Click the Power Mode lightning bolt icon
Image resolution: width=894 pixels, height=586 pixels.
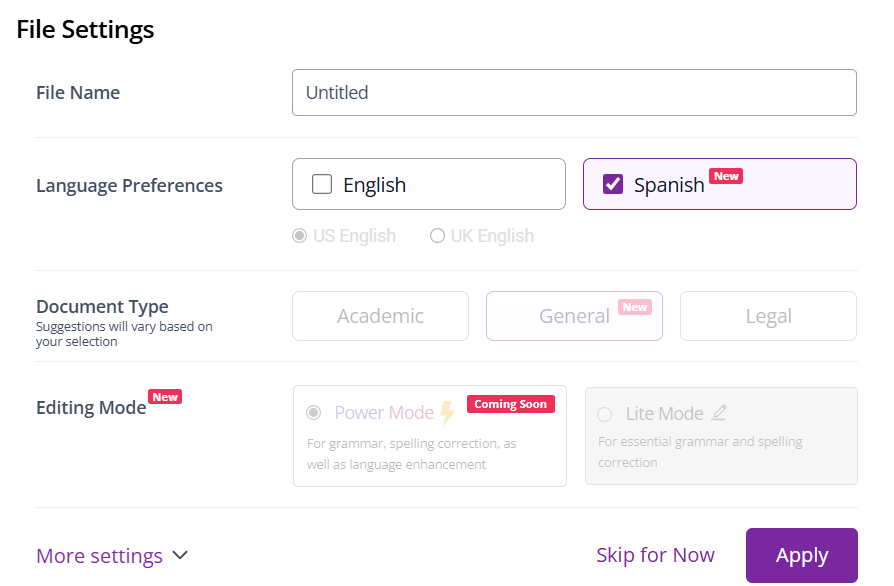point(448,413)
